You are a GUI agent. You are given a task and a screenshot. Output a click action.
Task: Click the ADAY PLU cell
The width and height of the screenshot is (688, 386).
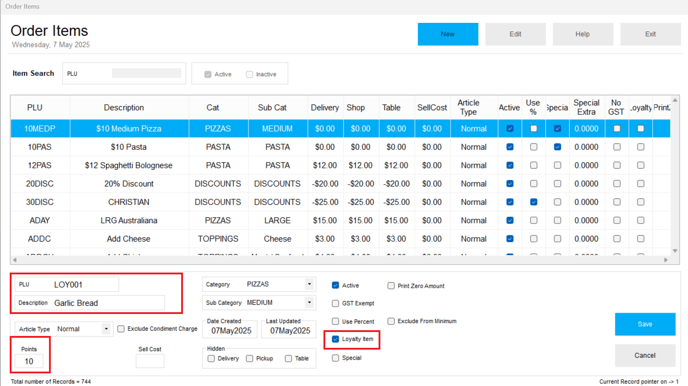coord(40,221)
